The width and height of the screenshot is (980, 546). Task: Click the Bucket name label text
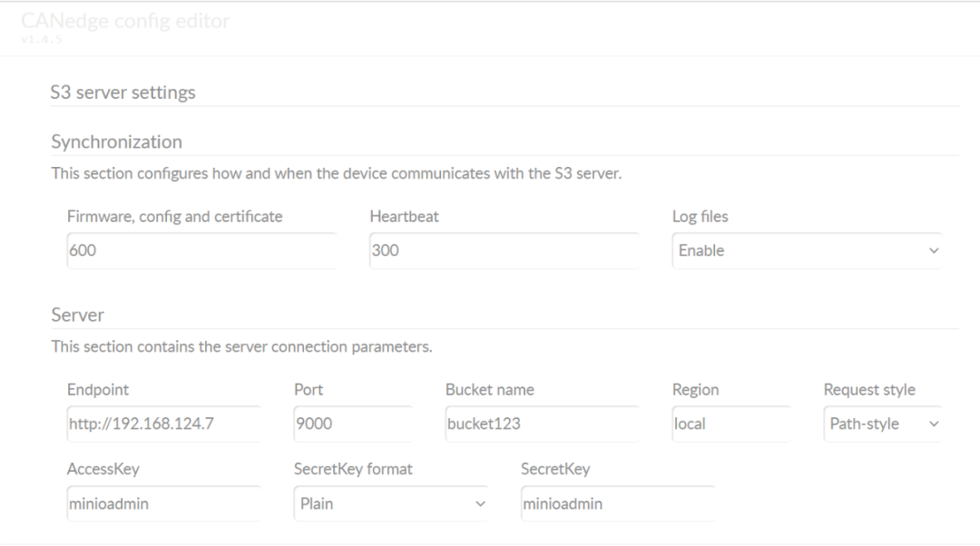(x=489, y=390)
